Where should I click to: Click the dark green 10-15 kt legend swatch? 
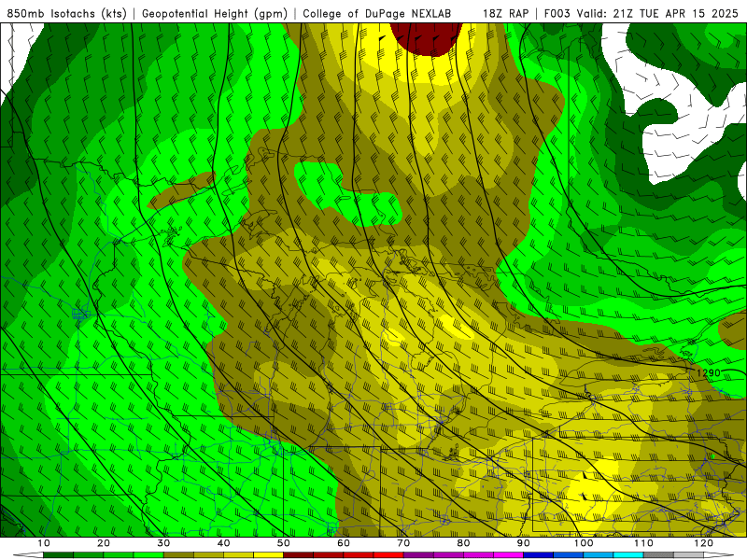click(58, 555)
